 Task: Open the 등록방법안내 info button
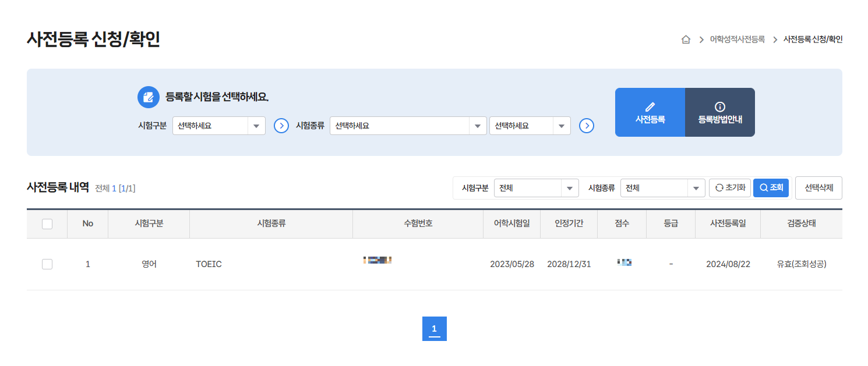[720, 112]
